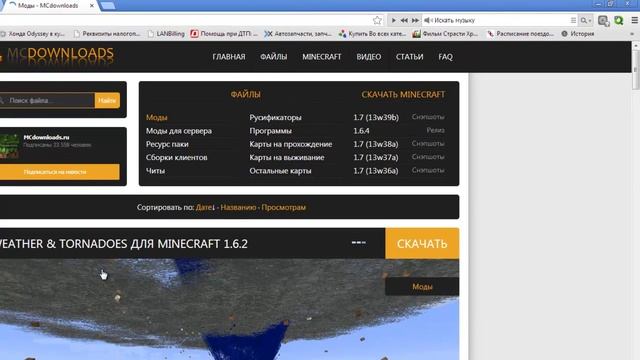
Task: Open the Купить Во всех кате bookmark
Action: point(372,34)
